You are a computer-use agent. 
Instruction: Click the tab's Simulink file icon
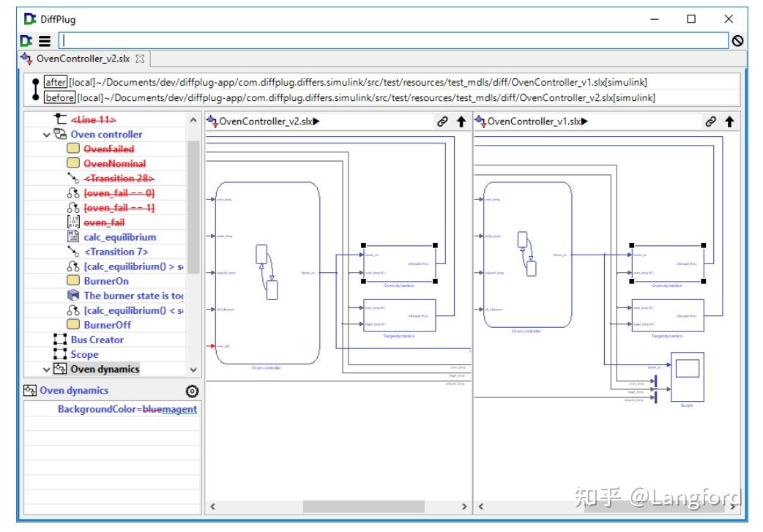(26, 59)
